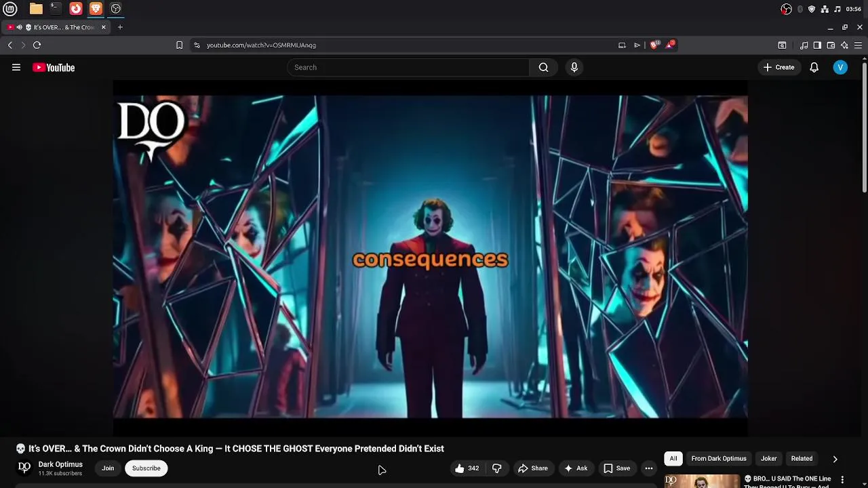Search with your voice microphone
Screen dimensions: 868x488
click(x=574, y=67)
